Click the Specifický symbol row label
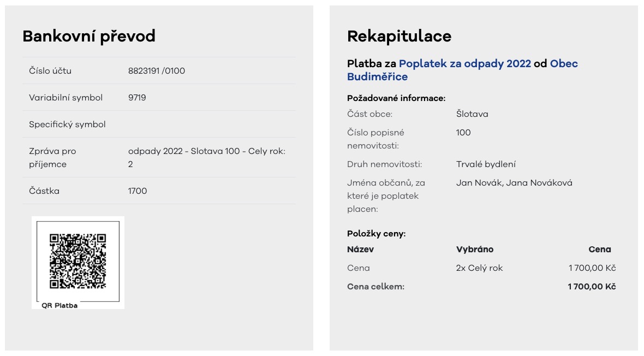 pos(67,124)
